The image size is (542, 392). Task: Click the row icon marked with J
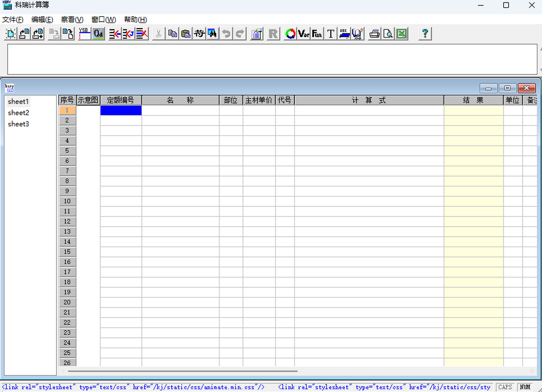click(x=128, y=33)
